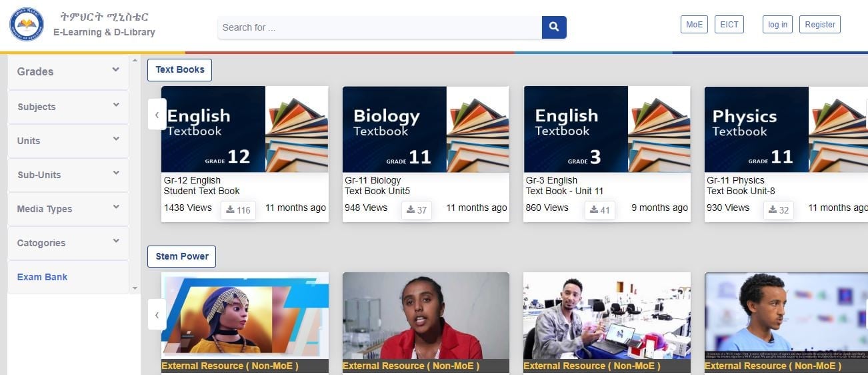868x375 pixels.
Task: Click the magnifier search icon button
Action: click(x=554, y=27)
